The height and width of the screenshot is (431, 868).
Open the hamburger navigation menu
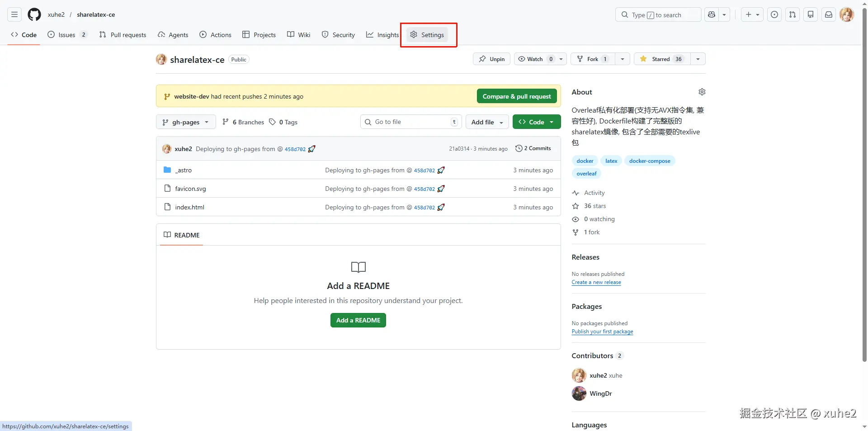click(x=14, y=14)
